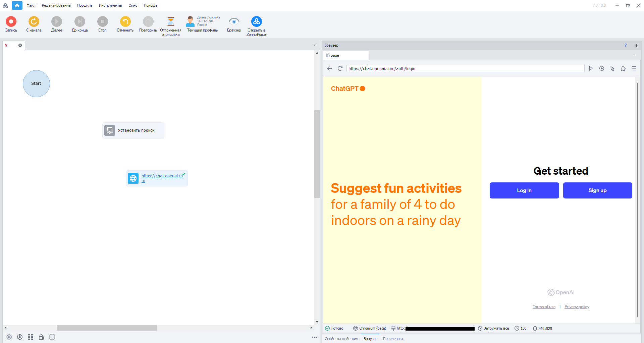Toggle the lock icon in bottom-left toolbar
644x343 pixels.
(41, 337)
